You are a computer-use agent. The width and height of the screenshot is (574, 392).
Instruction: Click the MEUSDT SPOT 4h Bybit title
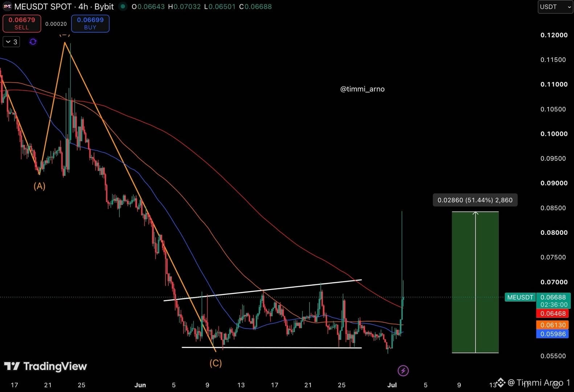tap(64, 7)
